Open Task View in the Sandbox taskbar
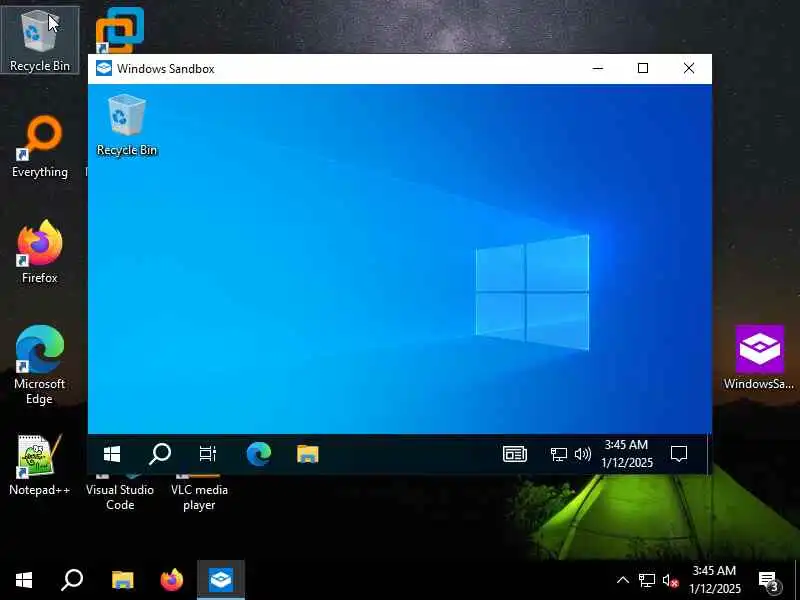The height and width of the screenshot is (600, 800). pyautogui.click(x=208, y=454)
